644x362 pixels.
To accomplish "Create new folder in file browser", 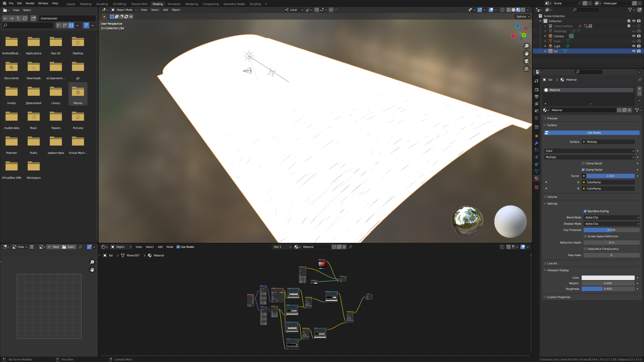I will tap(33, 18).
